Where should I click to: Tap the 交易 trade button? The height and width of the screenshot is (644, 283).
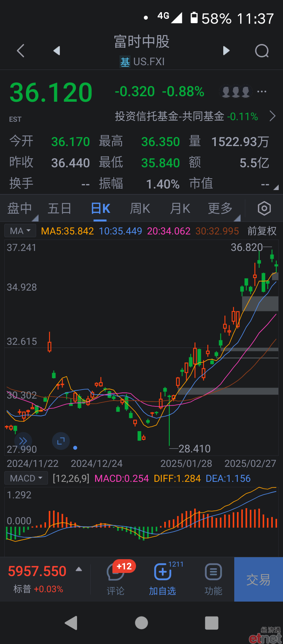(x=259, y=579)
